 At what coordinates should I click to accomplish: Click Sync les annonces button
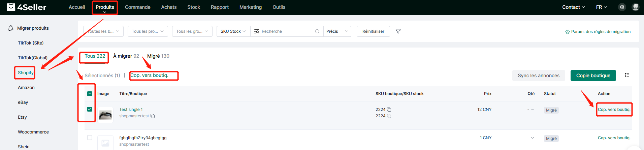click(x=539, y=76)
